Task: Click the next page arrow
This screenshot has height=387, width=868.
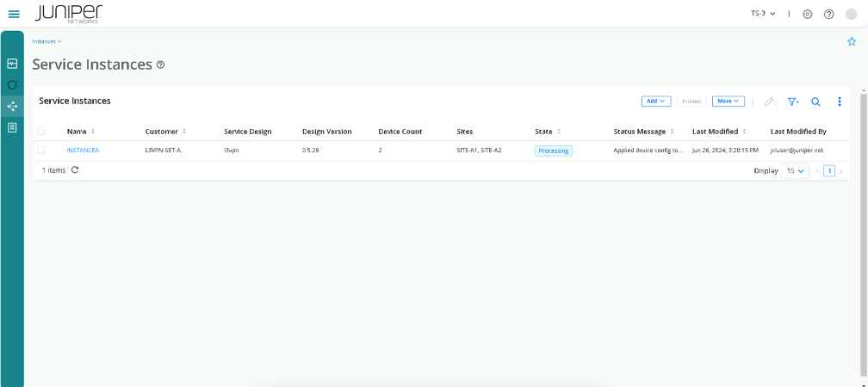Action: [840, 171]
